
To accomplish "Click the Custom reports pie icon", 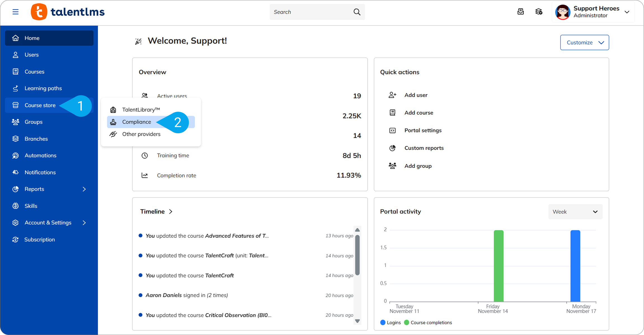I will coord(392,148).
